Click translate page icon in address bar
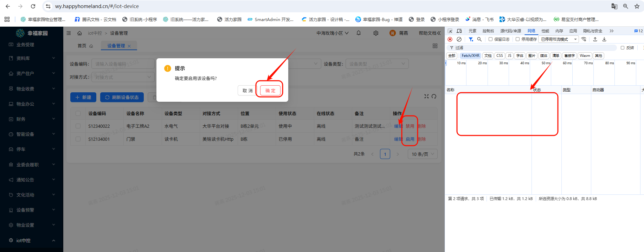Image resolution: width=644 pixels, height=252 pixels. (614, 6)
